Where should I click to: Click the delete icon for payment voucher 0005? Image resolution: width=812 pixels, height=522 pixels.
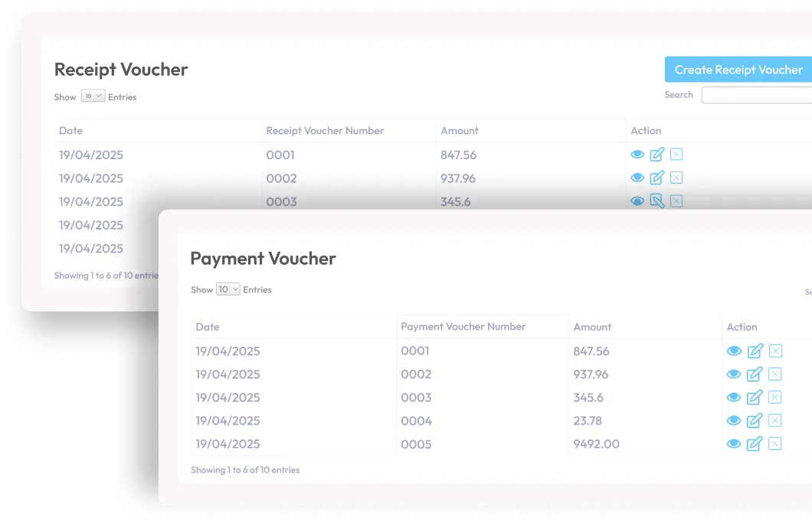[774, 443]
